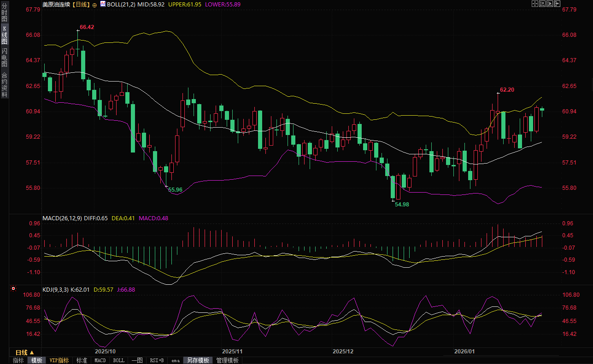Apply the 标准 template
The image size is (593, 364).
82,360
